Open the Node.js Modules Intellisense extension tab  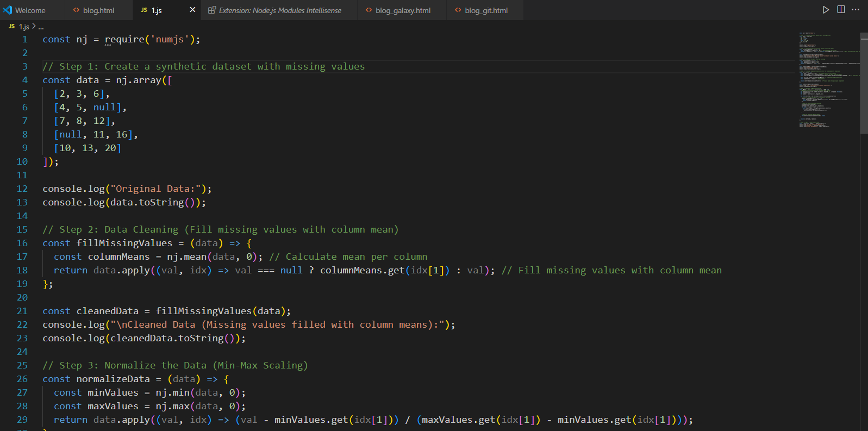[x=280, y=10]
